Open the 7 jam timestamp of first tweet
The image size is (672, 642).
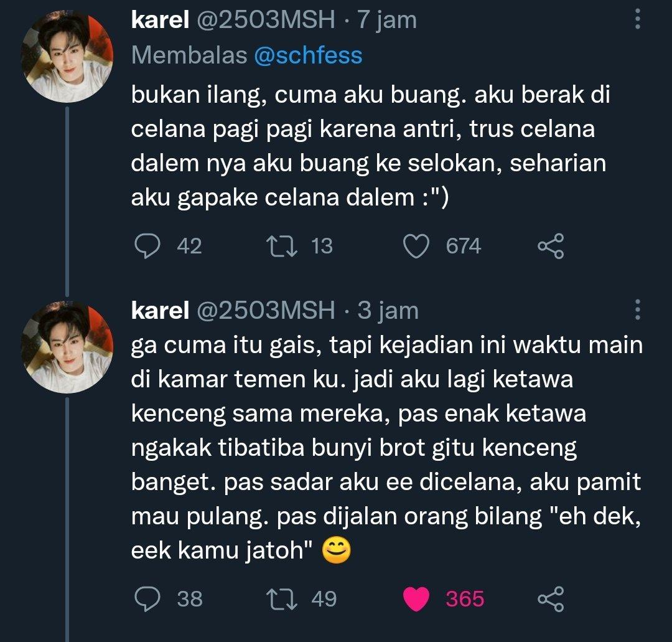(x=386, y=21)
